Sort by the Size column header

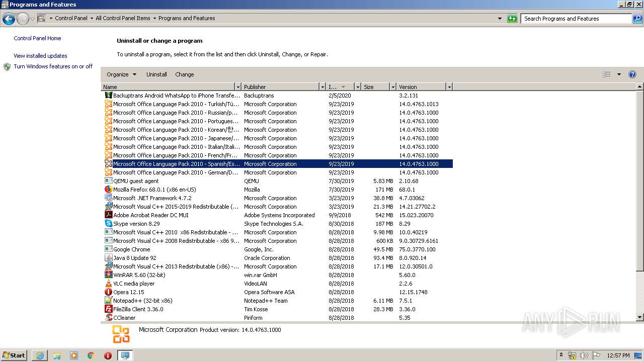click(x=376, y=87)
